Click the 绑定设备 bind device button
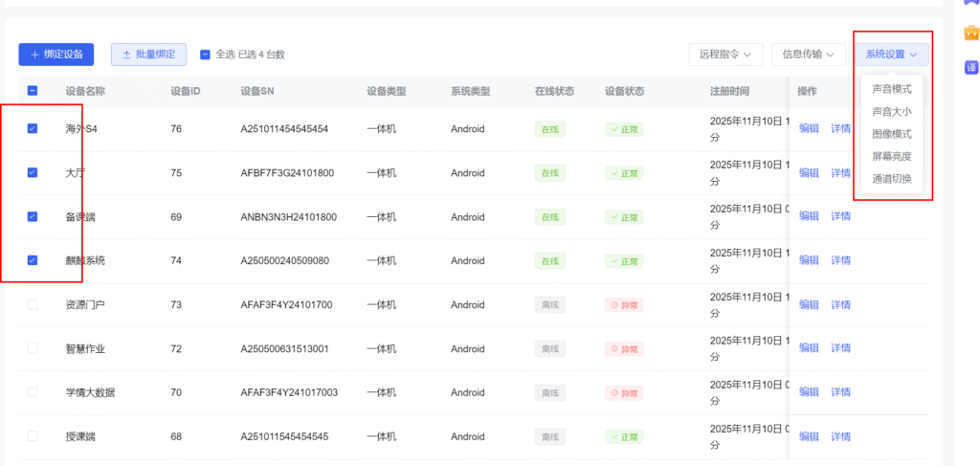The width and height of the screenshot is (980, 466). click(56, 55)
